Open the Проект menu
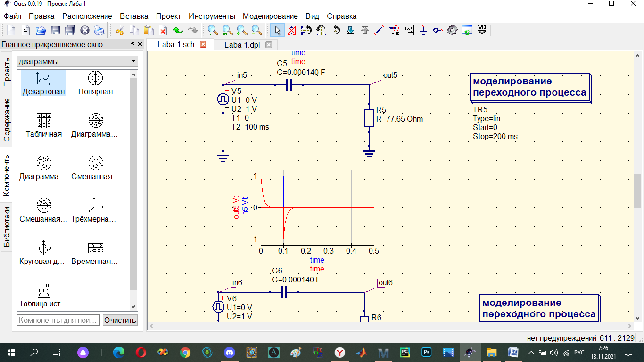Screen dimensions: 644x362 coord(168,16)
